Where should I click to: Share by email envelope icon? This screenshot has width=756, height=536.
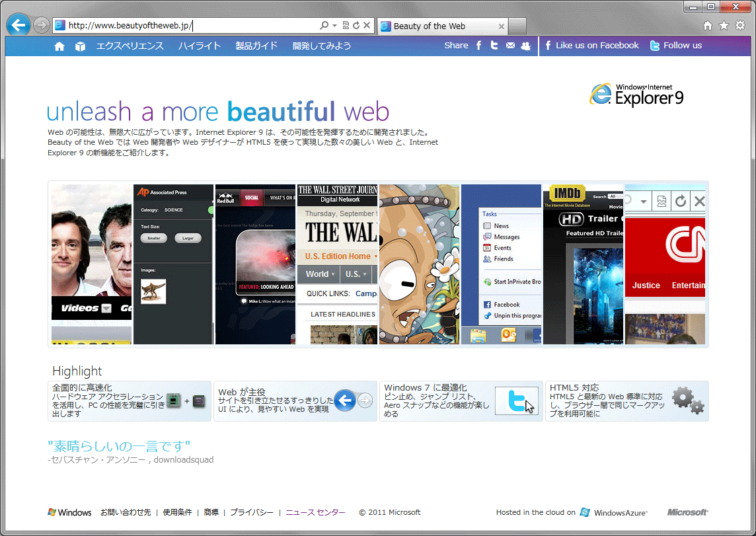pyautogui.click(x=510, y=46)
